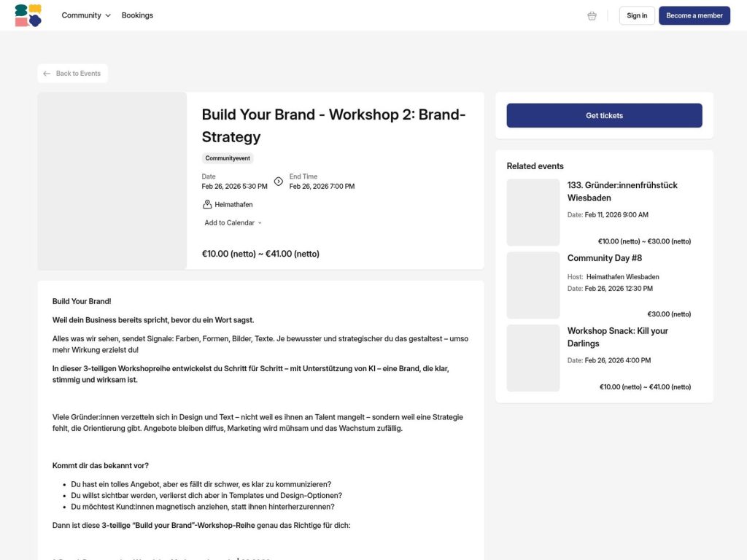The height and width of the screenshot is (560, 747).
Task: Go back via Back to Events
Action: (x=72, y=73)
